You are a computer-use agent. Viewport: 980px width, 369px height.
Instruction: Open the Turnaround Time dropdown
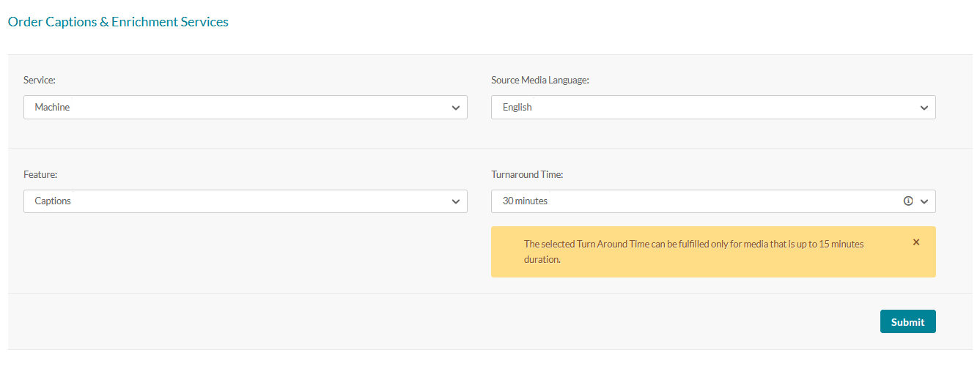(713, 201)
